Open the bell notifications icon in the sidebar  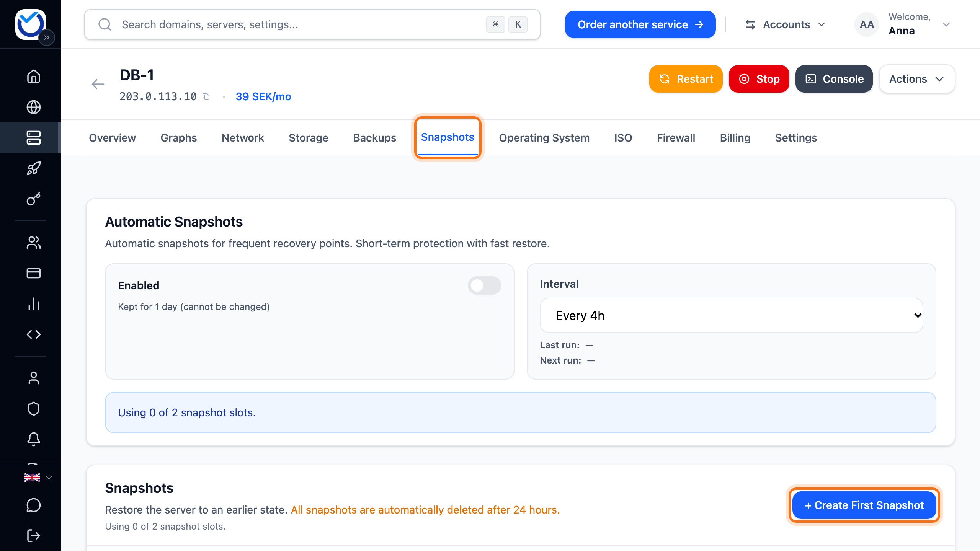34,439
